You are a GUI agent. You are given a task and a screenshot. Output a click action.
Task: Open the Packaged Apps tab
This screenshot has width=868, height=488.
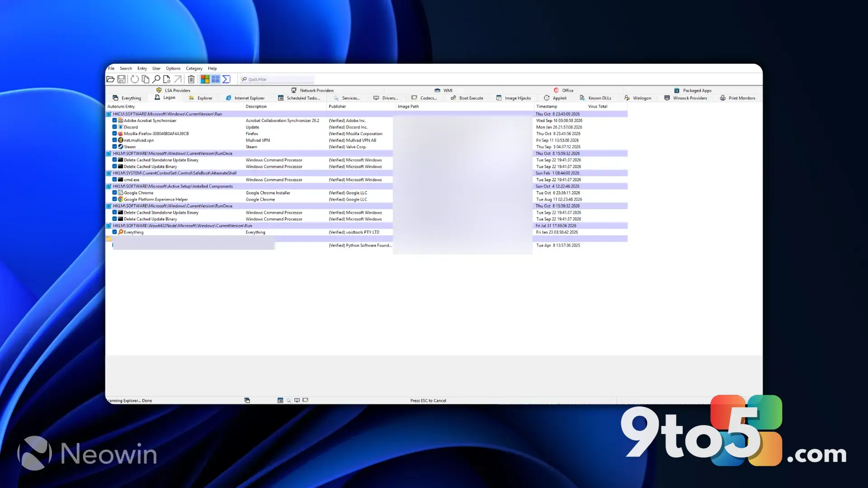tap(693, 90)
